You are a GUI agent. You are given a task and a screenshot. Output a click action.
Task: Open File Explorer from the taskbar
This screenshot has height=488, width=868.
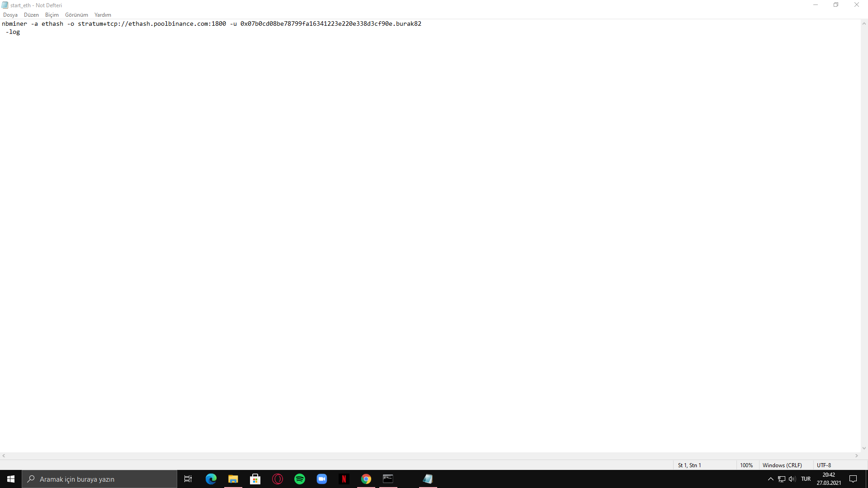[233, 479]
